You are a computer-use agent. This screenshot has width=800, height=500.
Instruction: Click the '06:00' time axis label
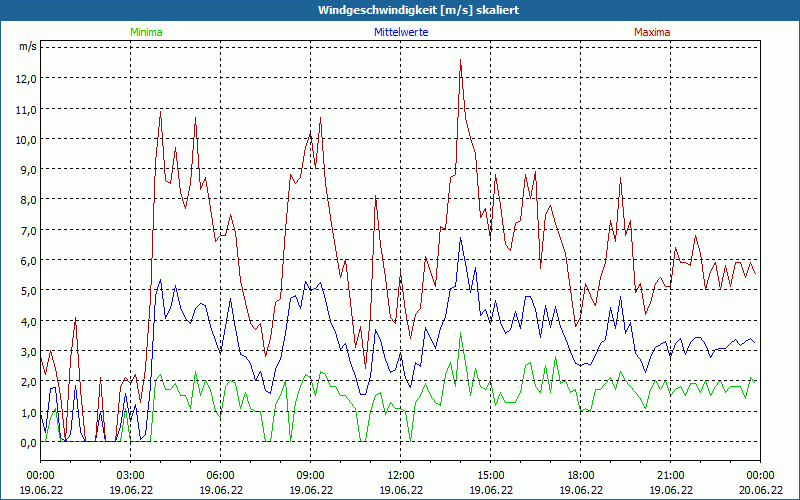pos(220,476)
